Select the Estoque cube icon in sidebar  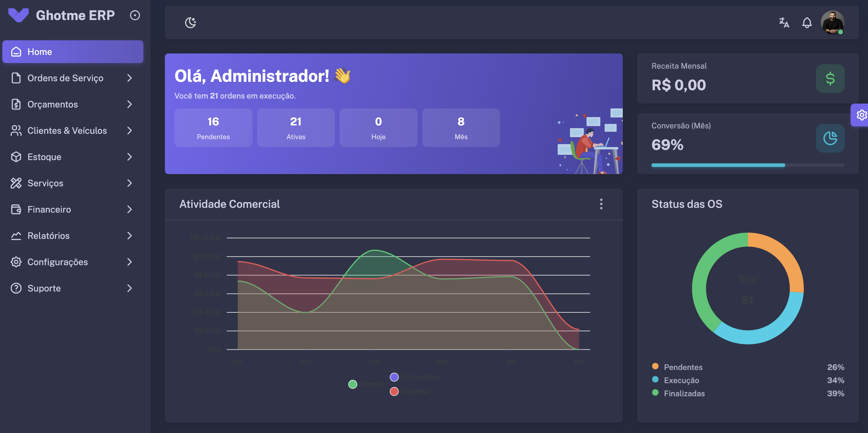tap(16, 157)
